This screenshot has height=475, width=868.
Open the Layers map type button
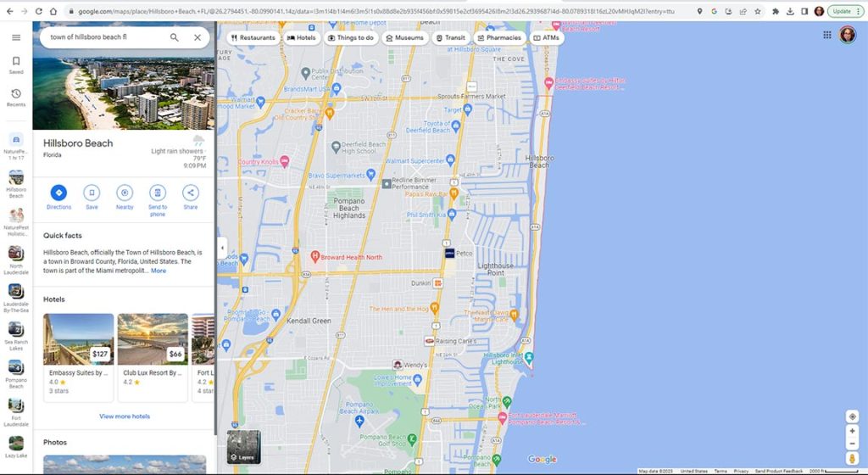(x=243, y=447)
